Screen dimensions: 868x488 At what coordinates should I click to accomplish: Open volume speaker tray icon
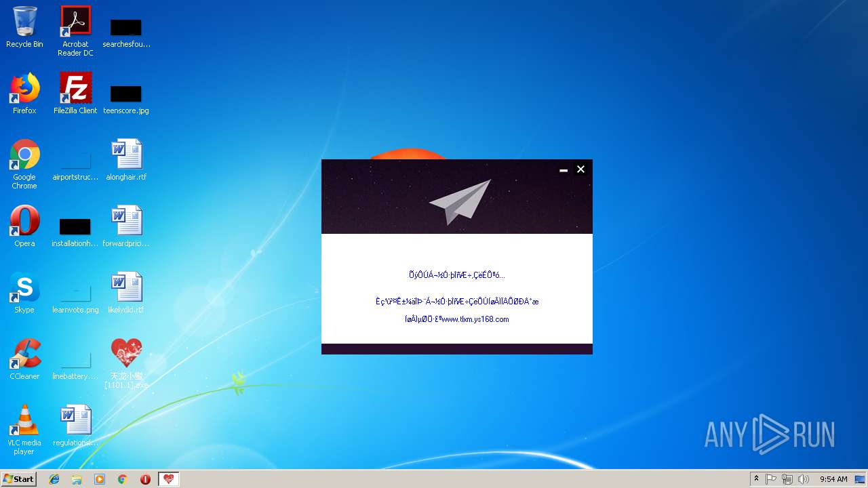click(x=804, y=479)
